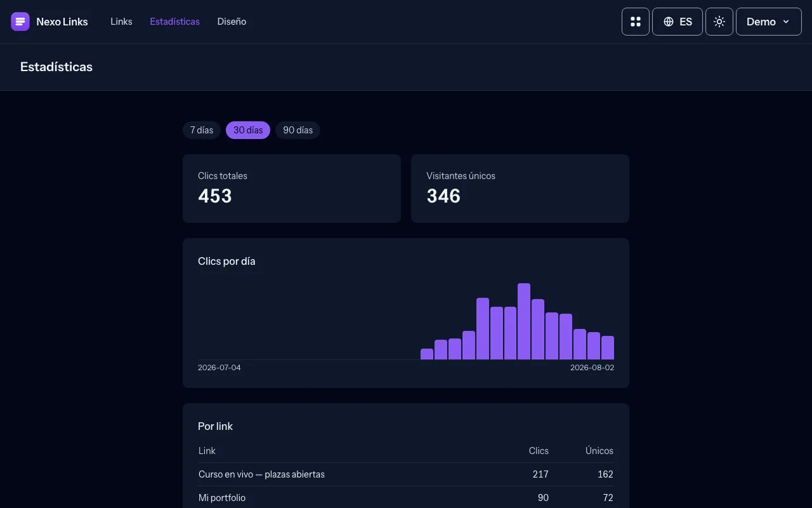Click the 217 clicks cell
This screenshot has height=508, width=812.
click(x=540, y=474)
